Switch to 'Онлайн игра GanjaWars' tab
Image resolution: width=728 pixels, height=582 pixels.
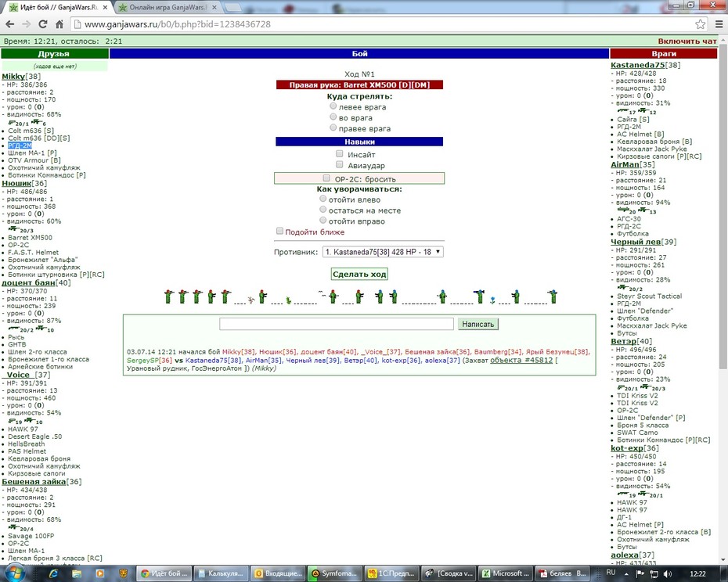coord(168,7)
